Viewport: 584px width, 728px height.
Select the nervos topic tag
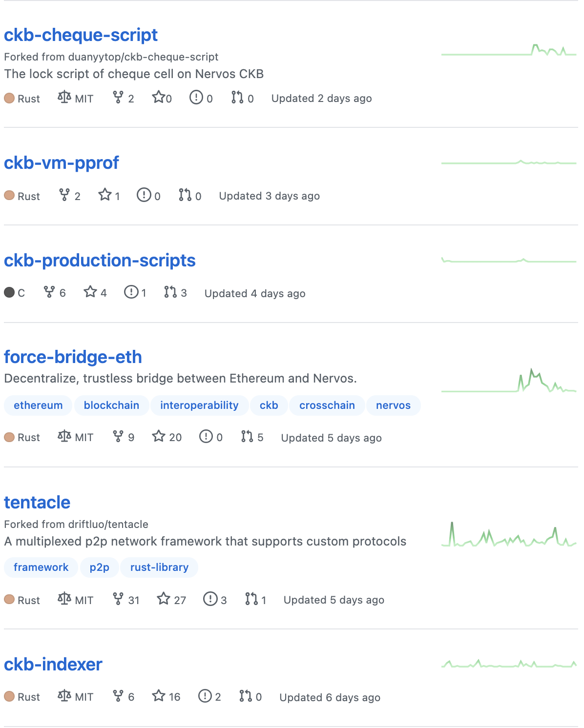click(394, 405)
